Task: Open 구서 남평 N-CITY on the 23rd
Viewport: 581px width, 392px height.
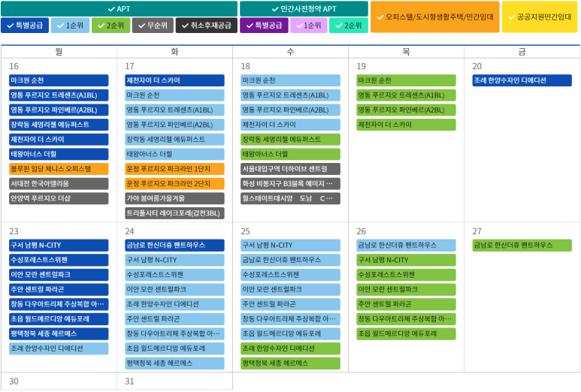Action: coord(59,246)
